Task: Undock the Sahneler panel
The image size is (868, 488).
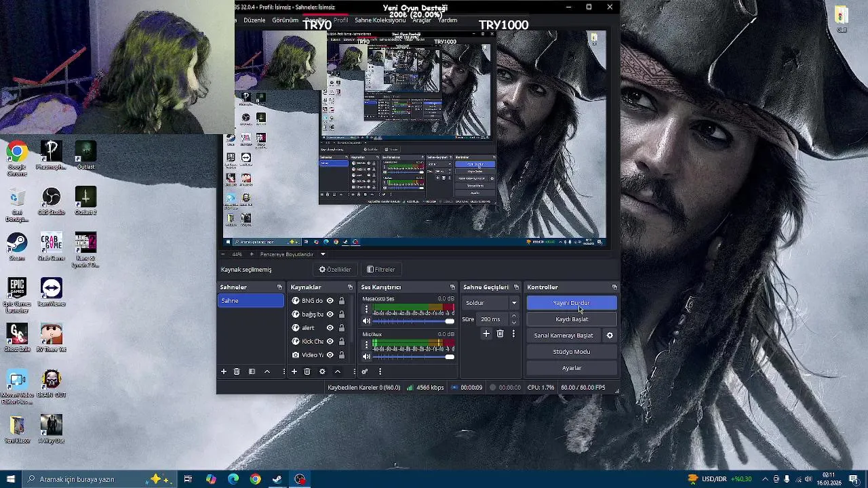Action: click(279, 287)
